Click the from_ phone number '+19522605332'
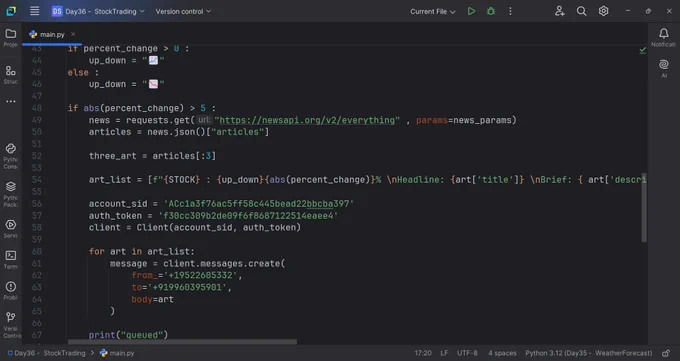Image resolution: width=680 pixels, height=361 pixels. click(x=200, y=275)
